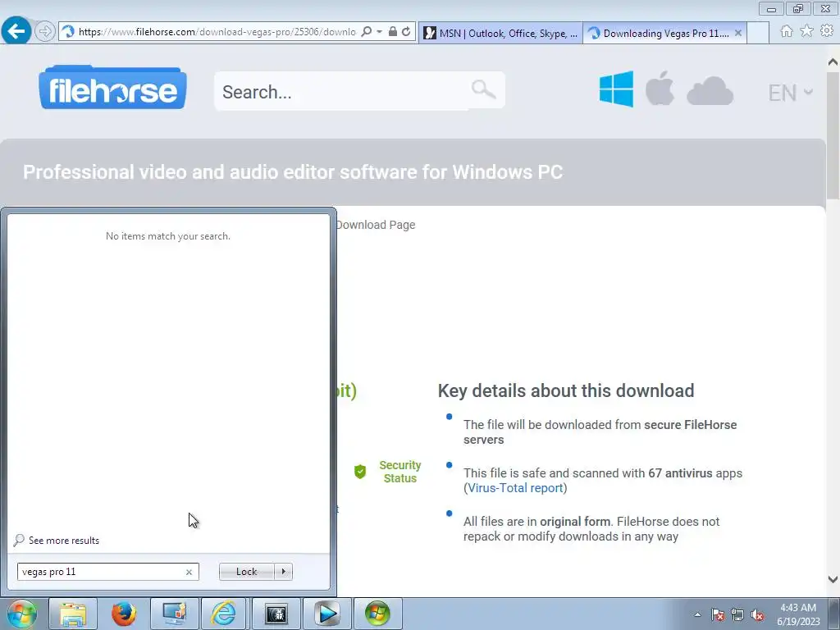
Task: Open Windows Explorer from the taskbar
Action: pos(73,614)
